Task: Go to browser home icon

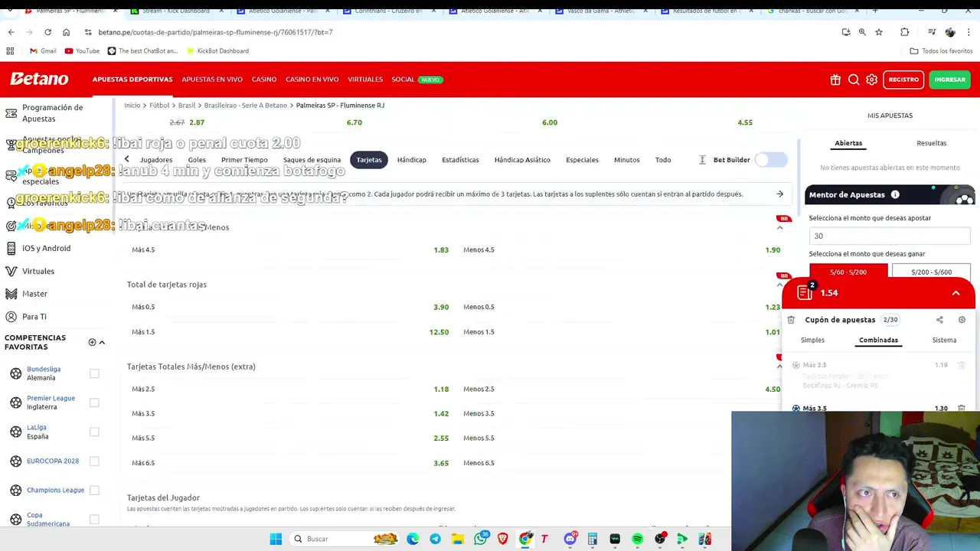Action: (x=66, y=32)
